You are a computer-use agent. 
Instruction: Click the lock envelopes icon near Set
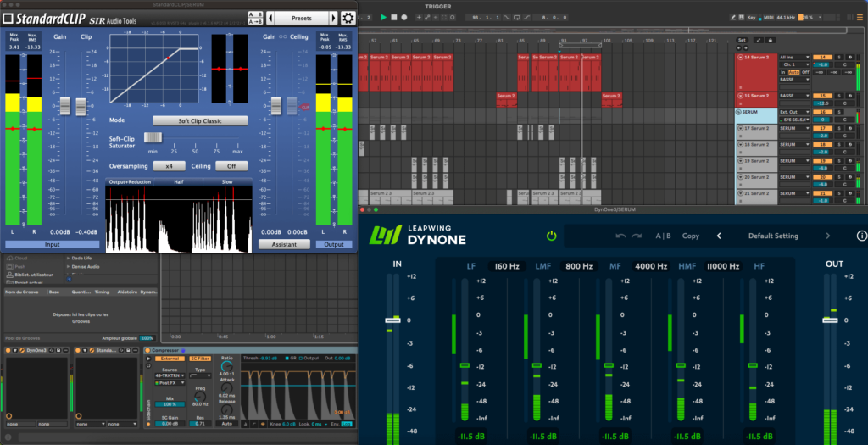coord(770,41)
